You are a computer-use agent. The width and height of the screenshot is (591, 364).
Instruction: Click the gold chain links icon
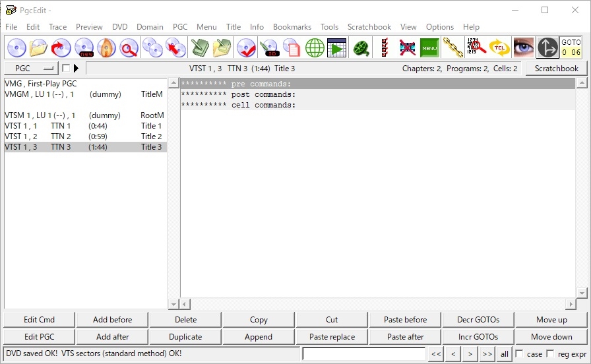coord(452,48)
